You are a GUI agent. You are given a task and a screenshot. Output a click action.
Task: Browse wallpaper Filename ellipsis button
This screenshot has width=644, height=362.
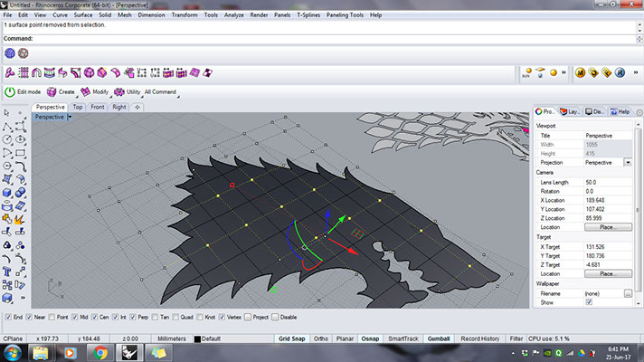(x=628, y=293)
